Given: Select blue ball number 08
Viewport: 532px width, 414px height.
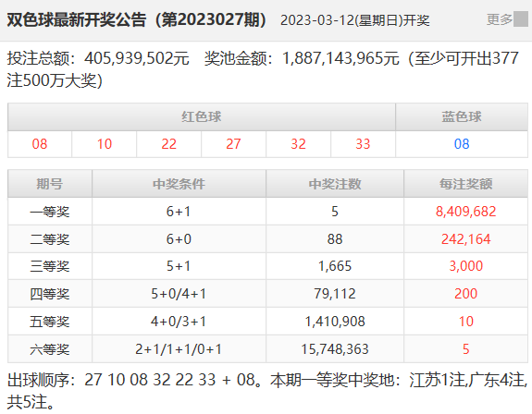Looking at the screenshot, I should click(462, 144).
